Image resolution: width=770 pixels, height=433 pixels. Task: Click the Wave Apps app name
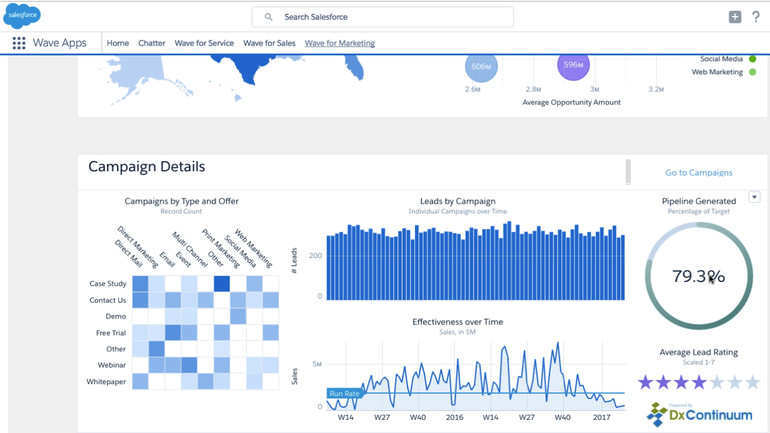pos(59,43)
